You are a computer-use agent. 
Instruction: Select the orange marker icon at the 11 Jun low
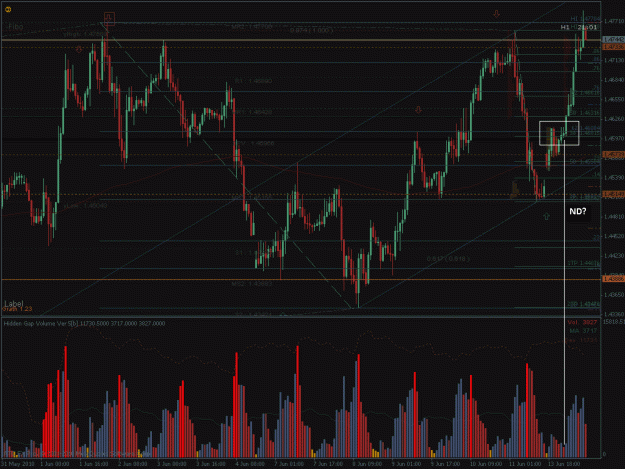514,190
